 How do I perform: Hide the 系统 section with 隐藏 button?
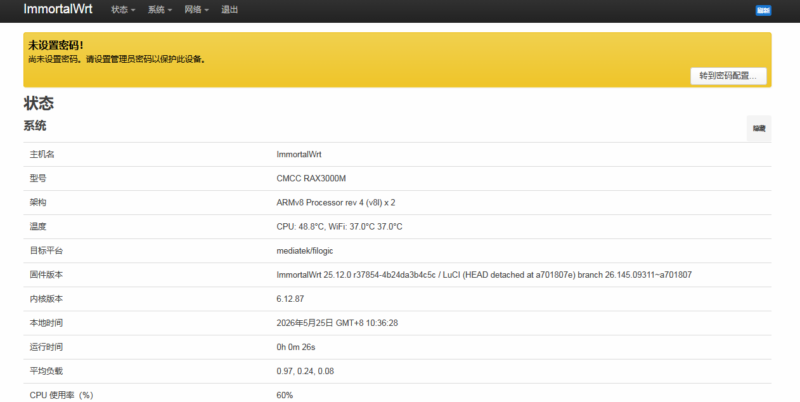click(x=759, y=128)
